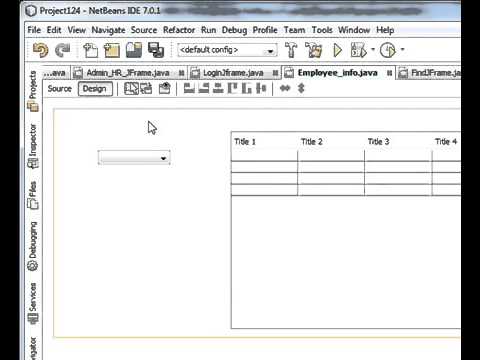
Task: Open the Debug menu
Action: point(234,30)
